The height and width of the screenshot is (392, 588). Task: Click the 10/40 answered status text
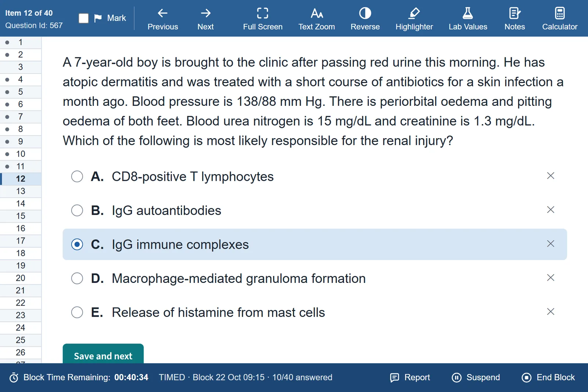[x=302, y=377]
